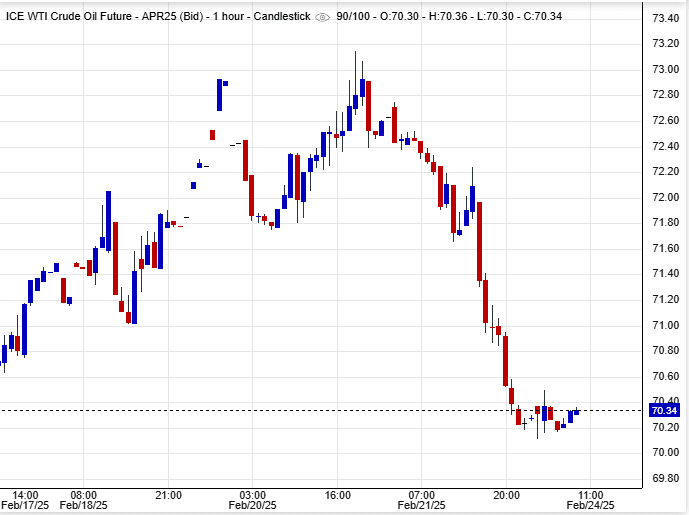Select the Feb18/25 date on time axis
The height and width of the screenshot is (515, 689).
[84, 506]
